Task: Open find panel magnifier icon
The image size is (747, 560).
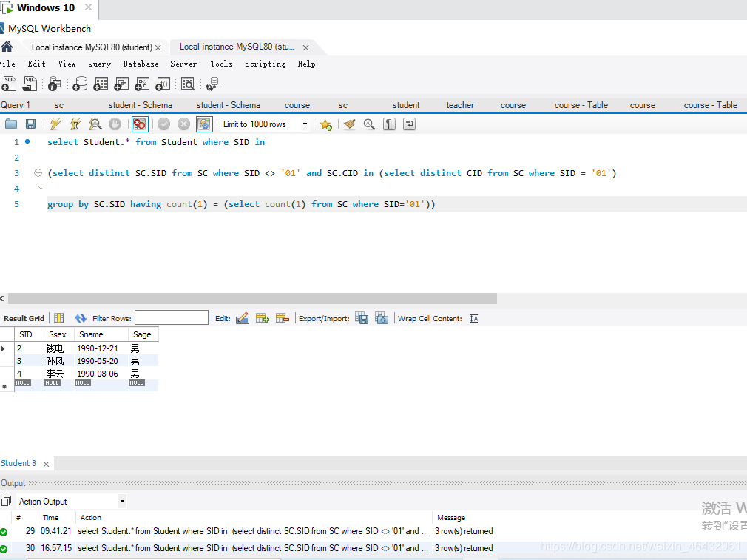Action: click(369, 124)
